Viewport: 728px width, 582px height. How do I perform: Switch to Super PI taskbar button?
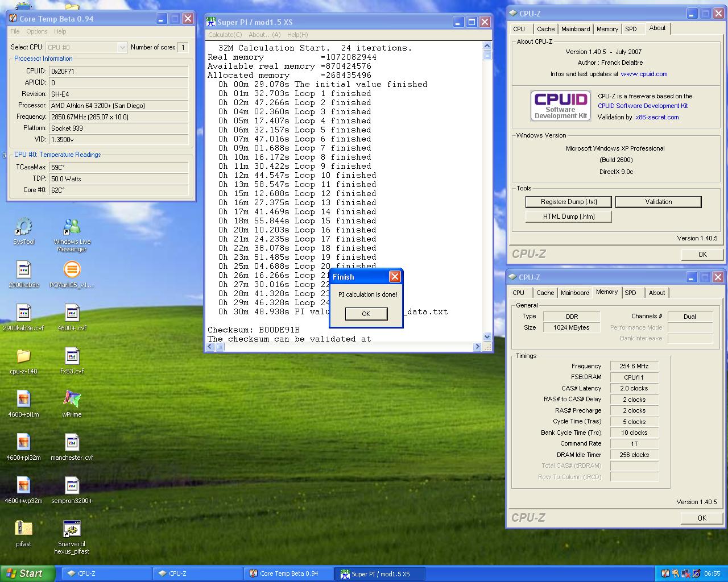[x=380, y=573]
